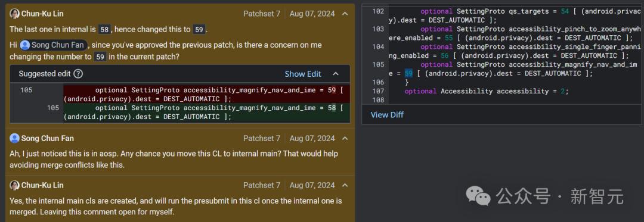Image resolution: width=644 pixels, height=222 pixels.
Task: Click line number 108 in code panel
Action: (x=378, y=100)
